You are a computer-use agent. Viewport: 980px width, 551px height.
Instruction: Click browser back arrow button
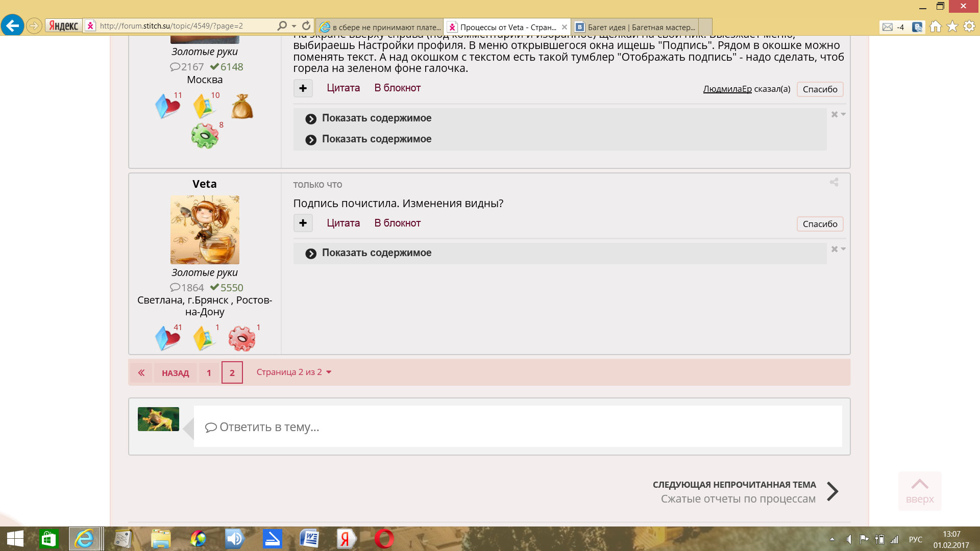[13, 26]
